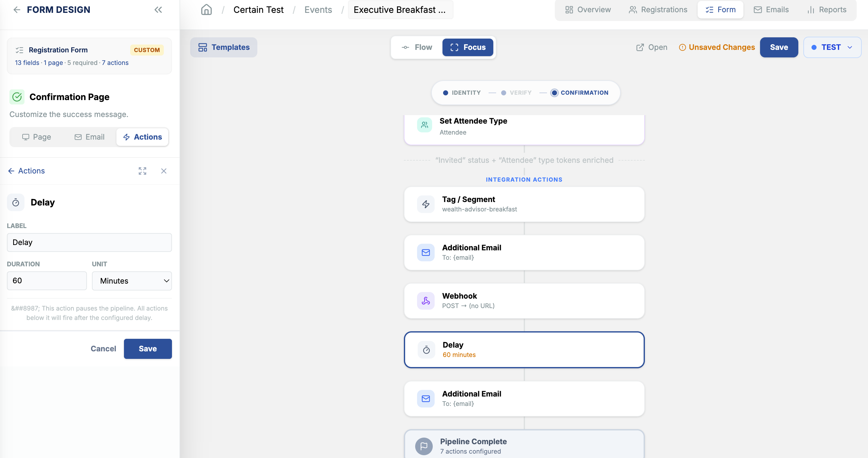Click "Customize the success message." text
Image resolution: width=868 pixels, height=458 pixels.
[69, 114]
